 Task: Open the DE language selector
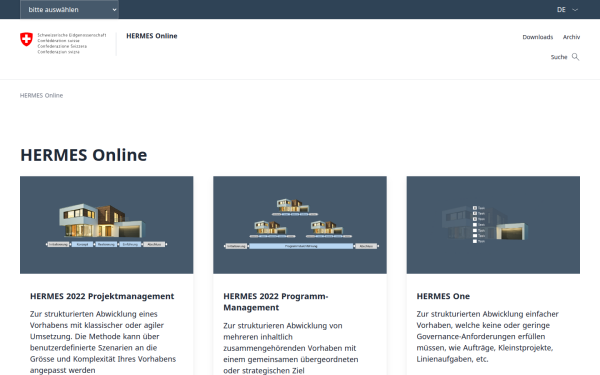[x=567, y=10]
